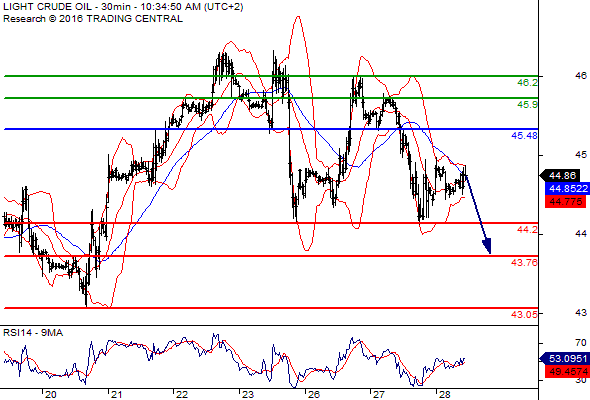Click the 49.4574 RSI average tag
Screen dimensions: 590x400
[567, 372]
